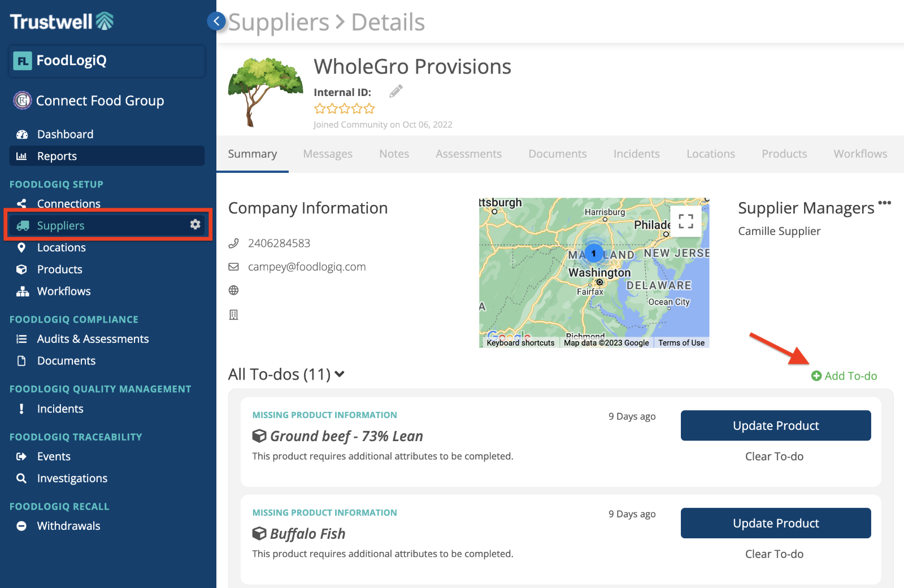Click the globe website icon
Viewport: 904px width, 588px height.
click(233, 290)
